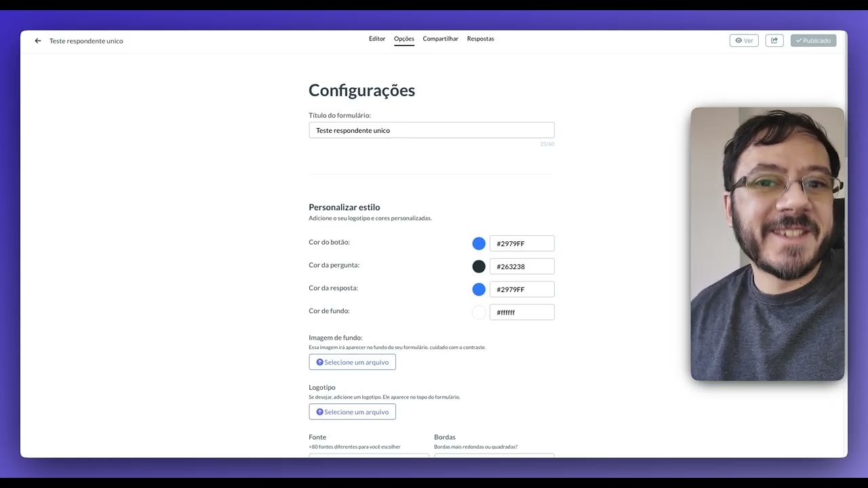Viewport: 868px width, 488px height.
Task: Edit the Cor da resposta hex field
Action: 522,289
